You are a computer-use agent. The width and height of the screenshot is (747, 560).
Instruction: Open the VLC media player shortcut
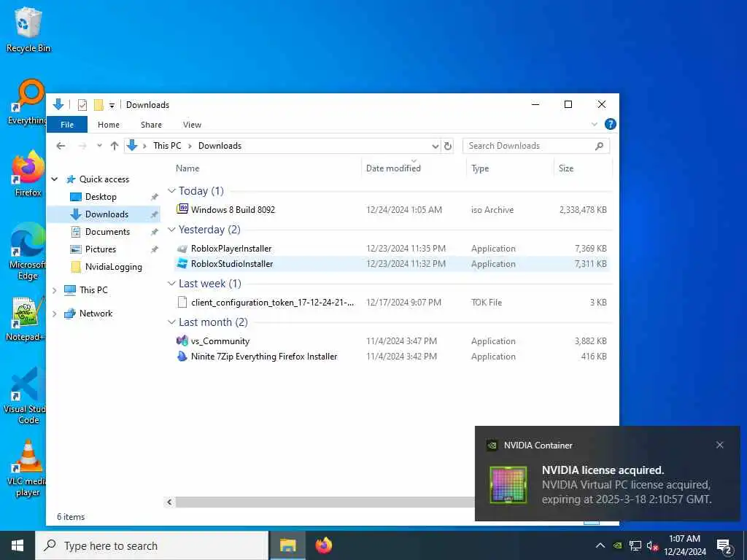click(x=26, y=469)
